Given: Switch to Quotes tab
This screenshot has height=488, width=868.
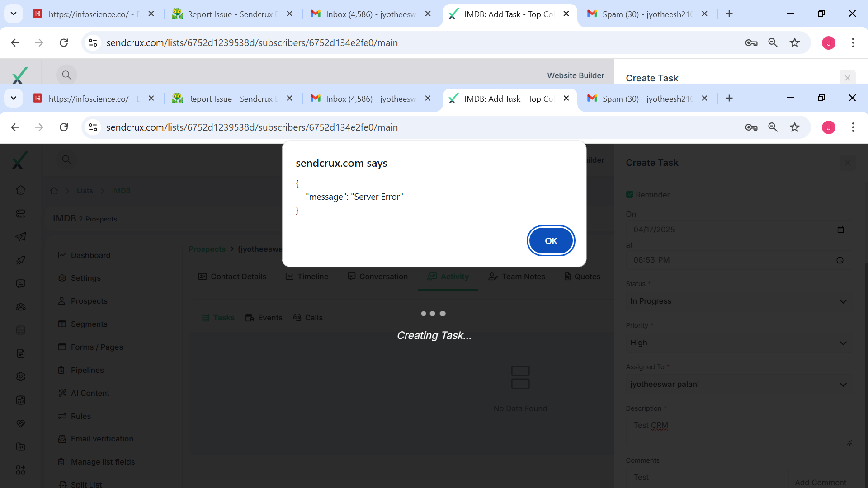Looking at the screenshot, I should (x=582, y=277).
